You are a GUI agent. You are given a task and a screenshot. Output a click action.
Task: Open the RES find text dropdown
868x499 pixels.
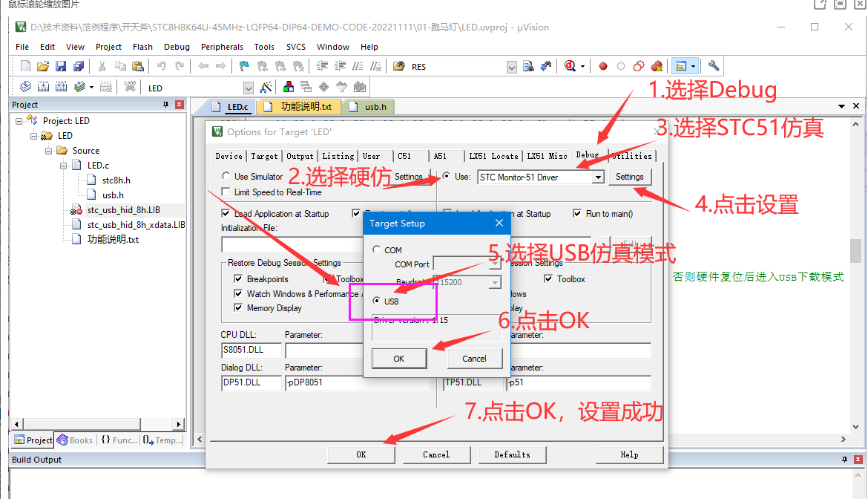pyautogui.click(x=511, y=67)
